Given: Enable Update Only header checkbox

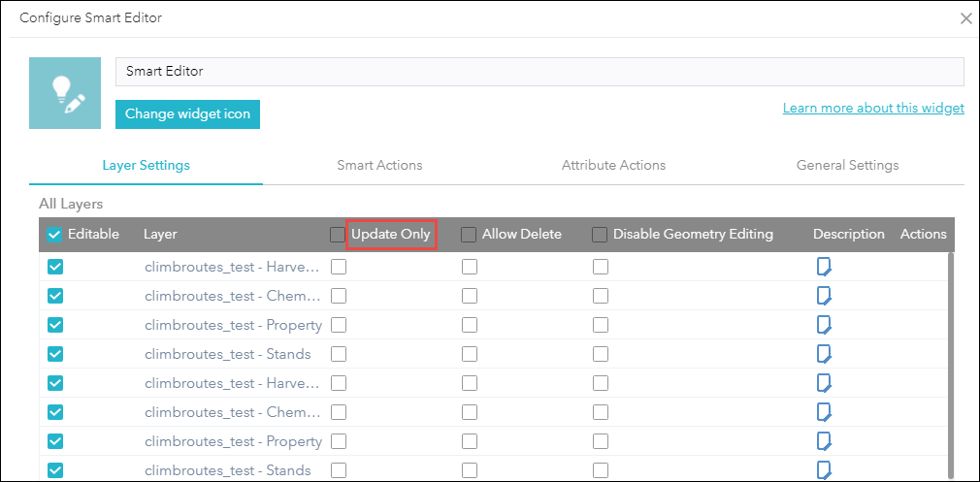Looking at the screenshot, I should (337, 235).
